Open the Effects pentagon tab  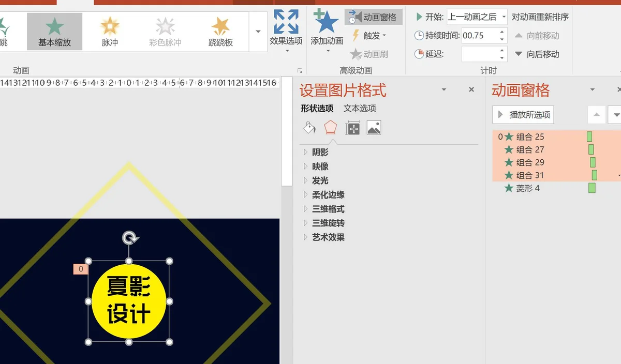[x=330, y=128]
